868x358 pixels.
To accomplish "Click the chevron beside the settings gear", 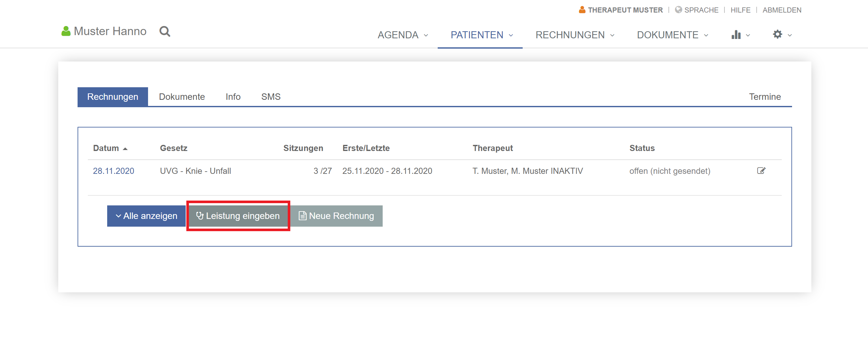I will [789, 35].
